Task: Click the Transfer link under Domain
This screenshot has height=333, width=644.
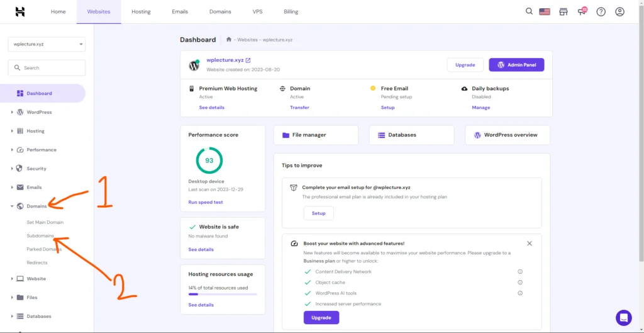Action: [x=299, y=107]
